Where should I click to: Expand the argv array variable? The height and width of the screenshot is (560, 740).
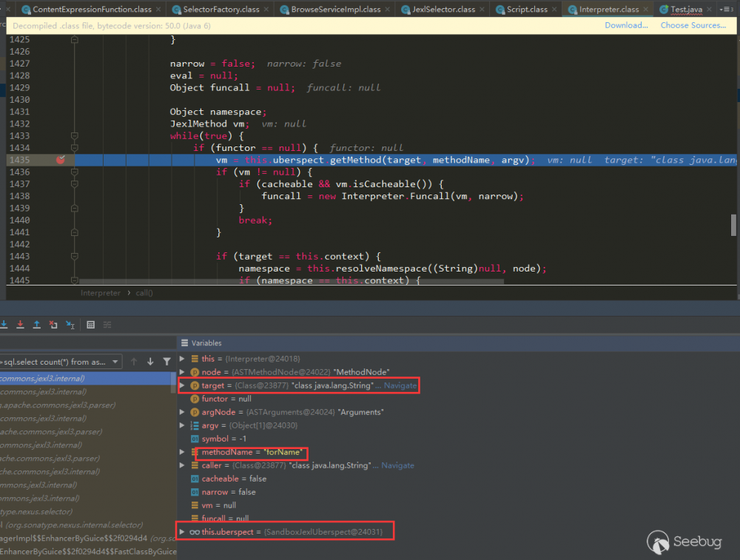click(182, 425)
